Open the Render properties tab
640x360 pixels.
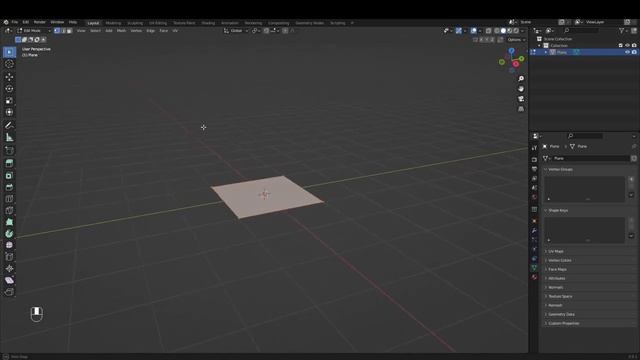pyautogui.click(x=534, y=159)
